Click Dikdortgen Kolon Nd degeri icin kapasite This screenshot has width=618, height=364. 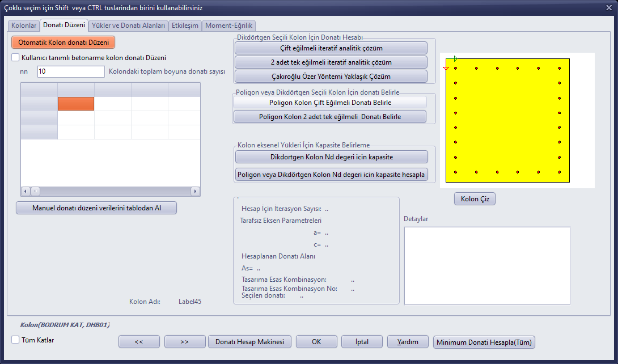(332, 157)
